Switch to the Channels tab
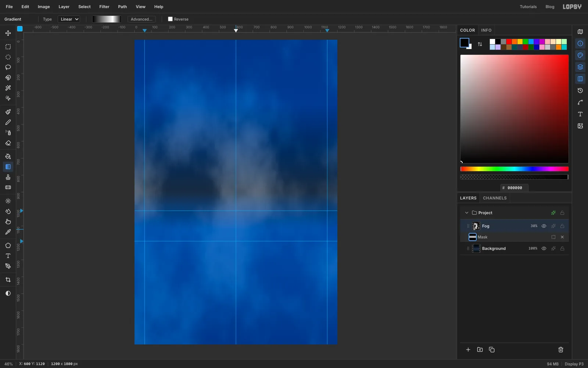 coord(495,198)
